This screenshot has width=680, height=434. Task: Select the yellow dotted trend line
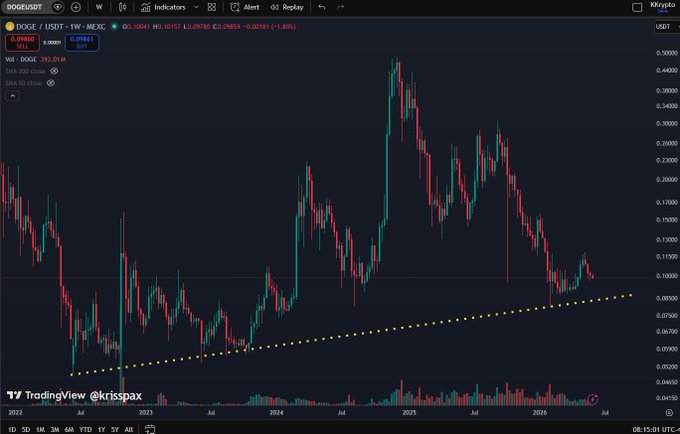[351, 334]
